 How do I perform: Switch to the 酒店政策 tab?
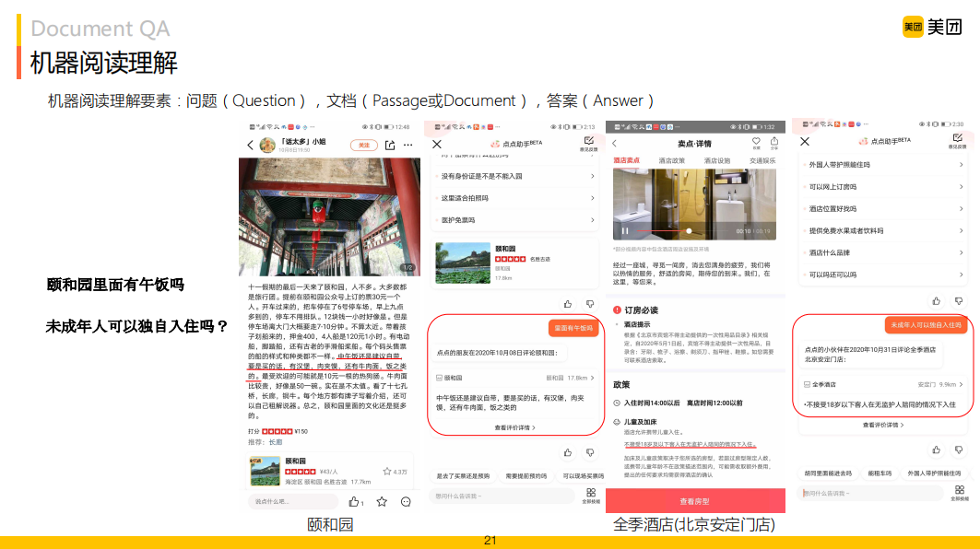point(672,160)
